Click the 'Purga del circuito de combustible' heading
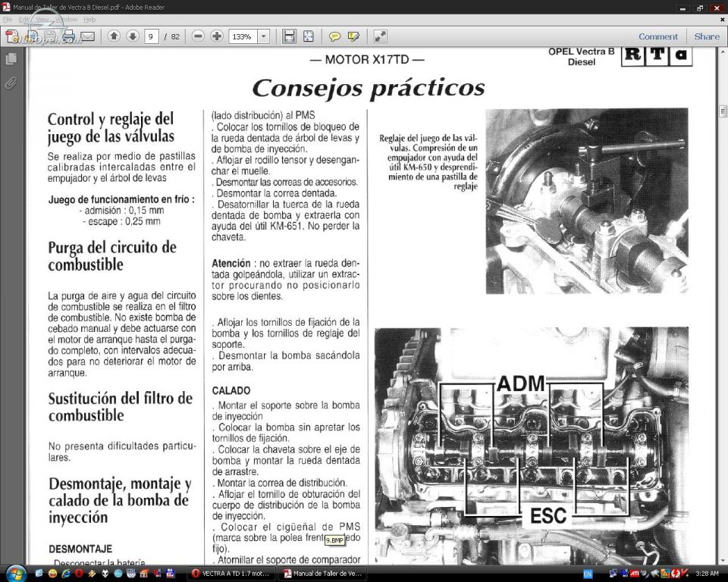The height and width of the screenshot is (582, 728). click(x=112, y=255)
